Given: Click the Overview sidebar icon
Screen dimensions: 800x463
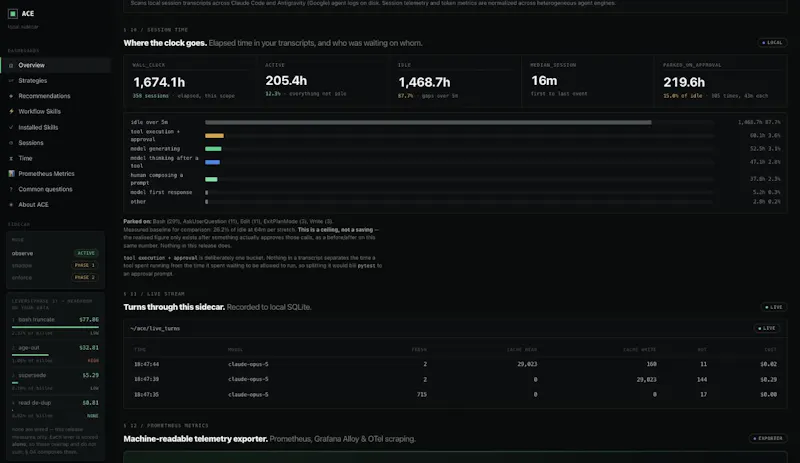Looking at the screenshot, I should pyautogui.click(x=11, y=65).
